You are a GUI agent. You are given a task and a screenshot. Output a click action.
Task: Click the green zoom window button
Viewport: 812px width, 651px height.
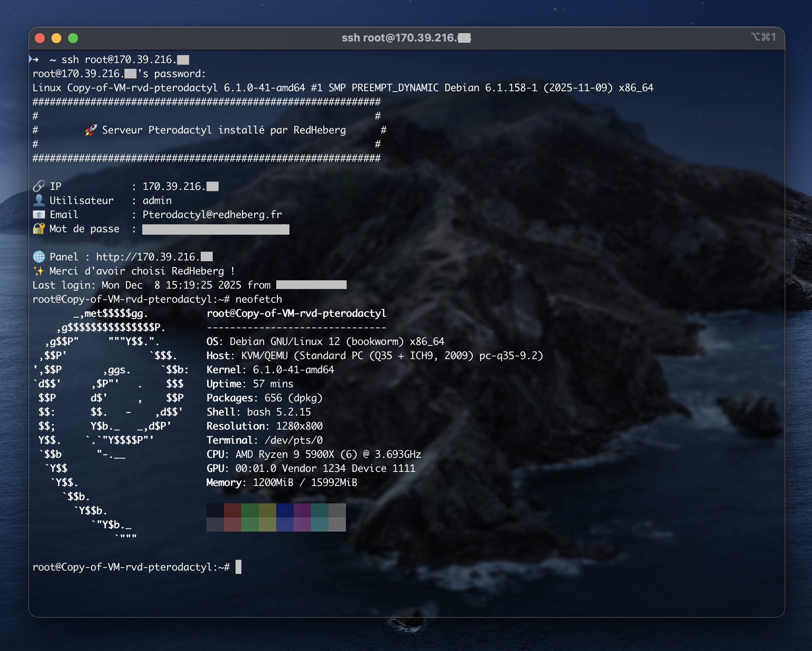pyautogui.click(x=73, y=38)
